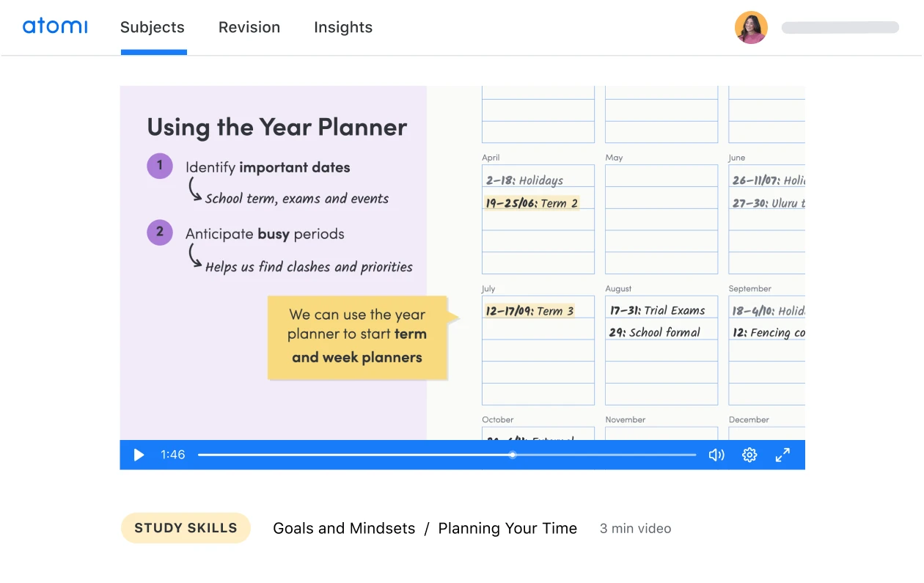
Task: Click the Atomi logo in the header
Action: [55, 26]
